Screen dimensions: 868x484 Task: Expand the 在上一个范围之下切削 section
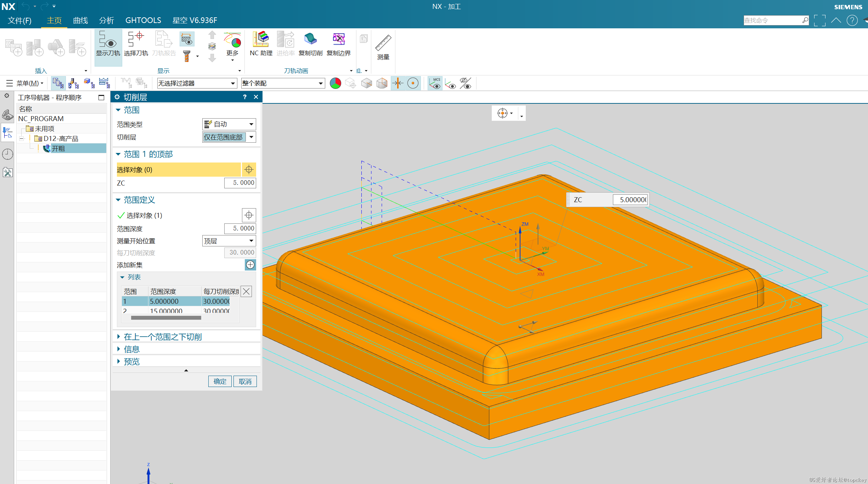coord(118,337)
